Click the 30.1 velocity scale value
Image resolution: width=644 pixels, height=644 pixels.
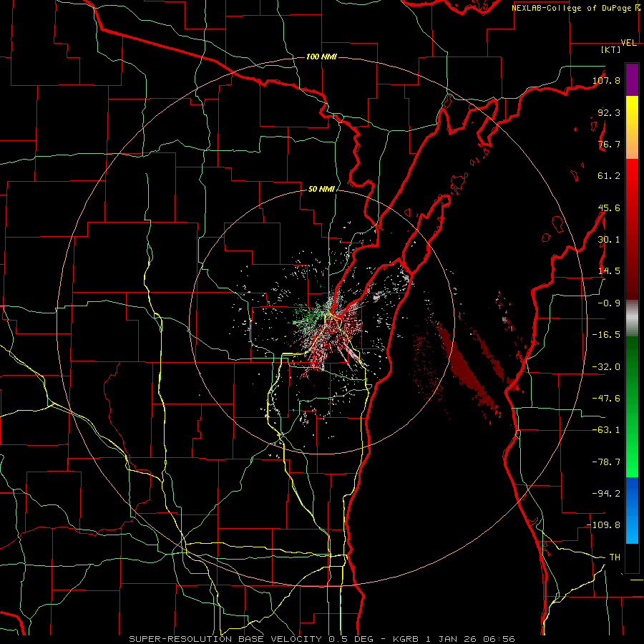(x=609, y=239)
